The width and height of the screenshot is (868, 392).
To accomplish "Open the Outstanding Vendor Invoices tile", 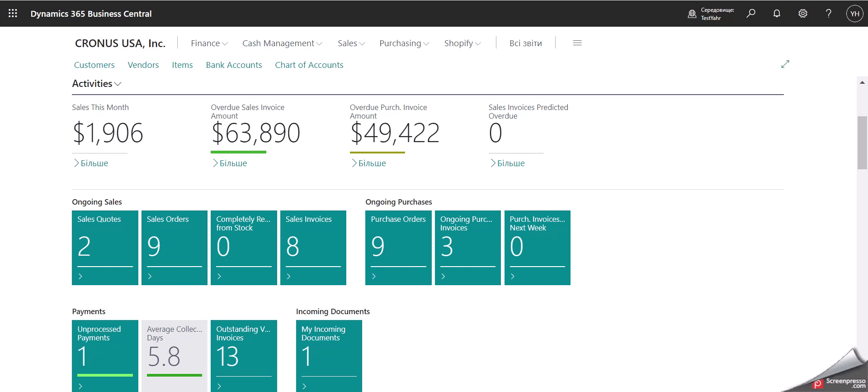I will click(x=244, y=356).
